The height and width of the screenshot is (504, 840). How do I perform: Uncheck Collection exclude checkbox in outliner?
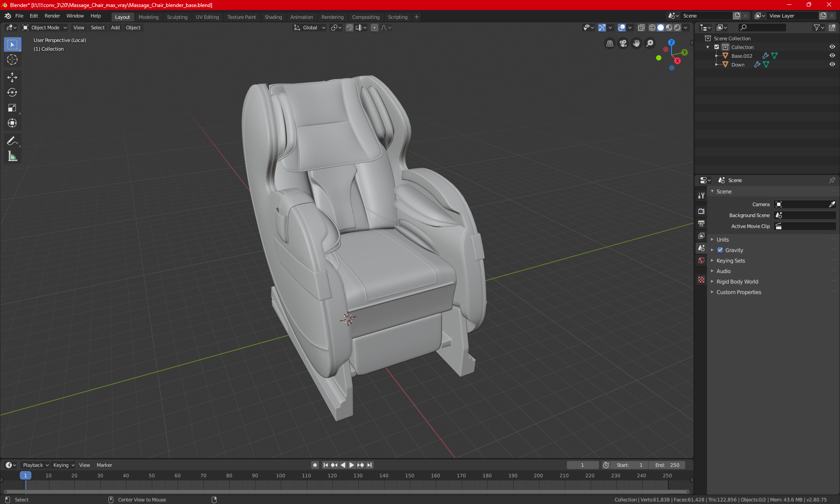[717, 47]
